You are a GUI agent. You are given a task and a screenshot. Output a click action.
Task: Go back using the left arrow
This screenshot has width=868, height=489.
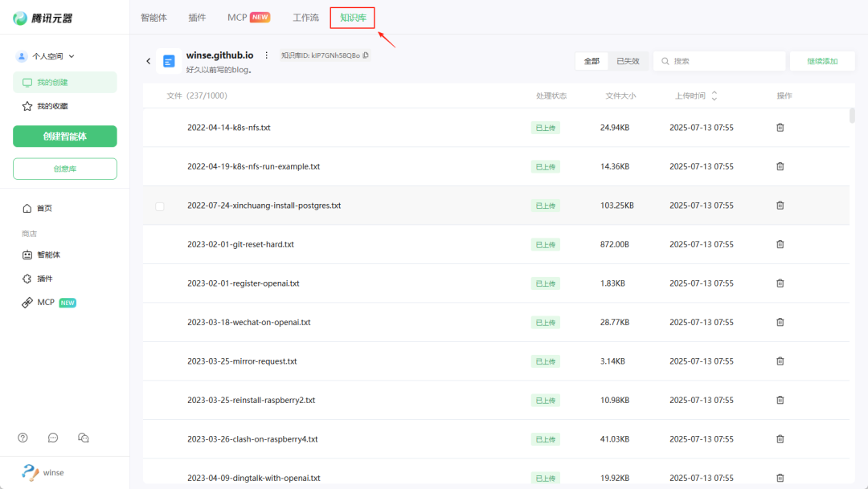pyautogui.click(x=148, y=61)
